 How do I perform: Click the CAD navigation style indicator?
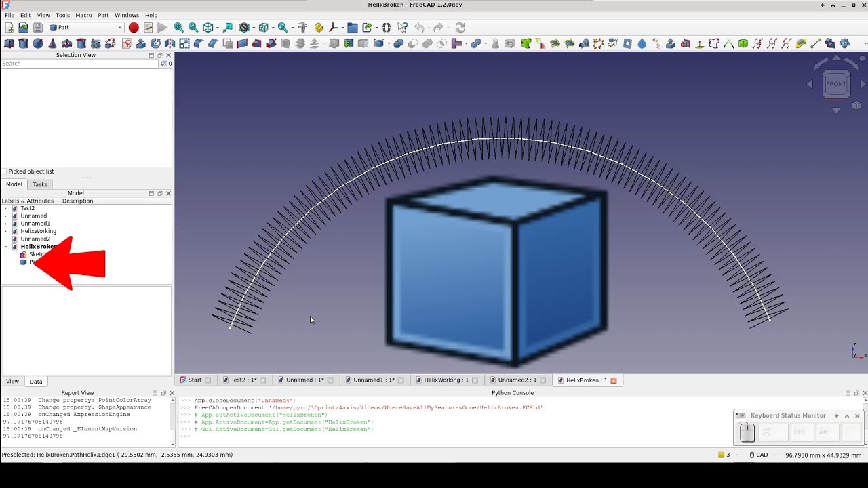(758, 455)
